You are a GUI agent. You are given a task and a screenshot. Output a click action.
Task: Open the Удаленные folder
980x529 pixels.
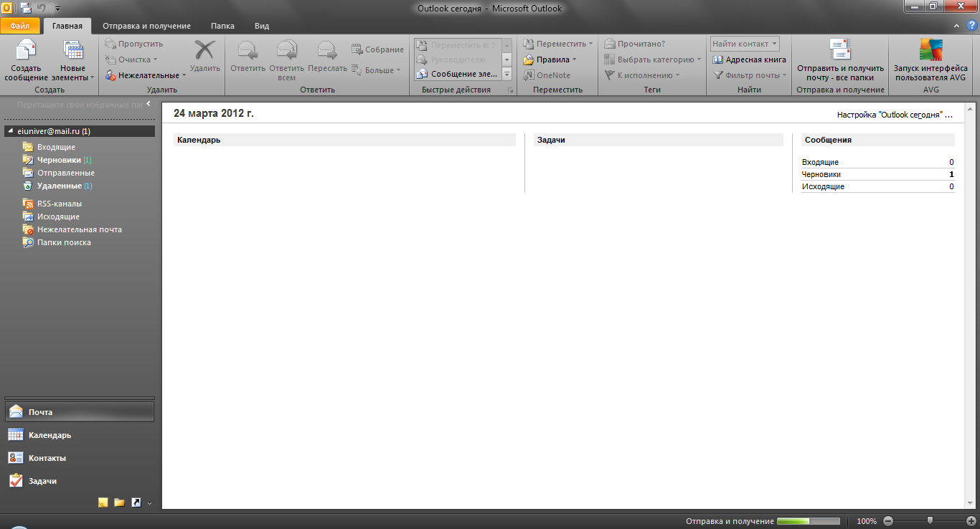[x=59, y=186]
